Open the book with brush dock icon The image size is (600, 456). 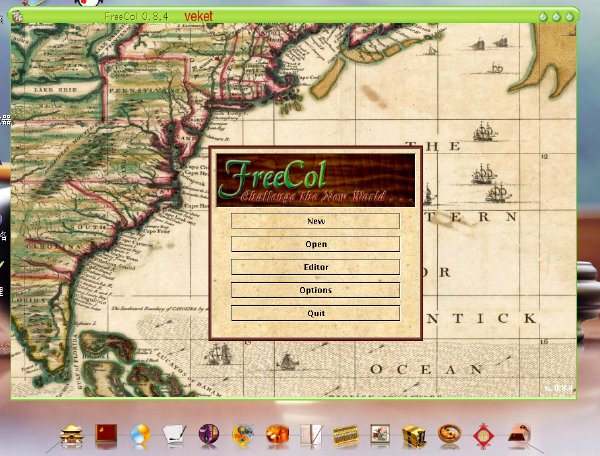[311, 435]
